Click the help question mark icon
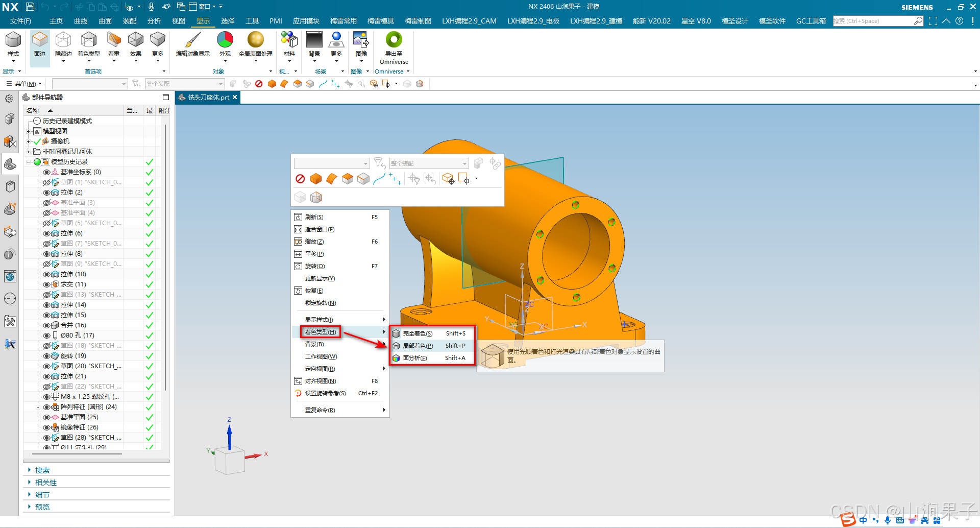Viewport: 980px width, 528px height. [960, 21]
